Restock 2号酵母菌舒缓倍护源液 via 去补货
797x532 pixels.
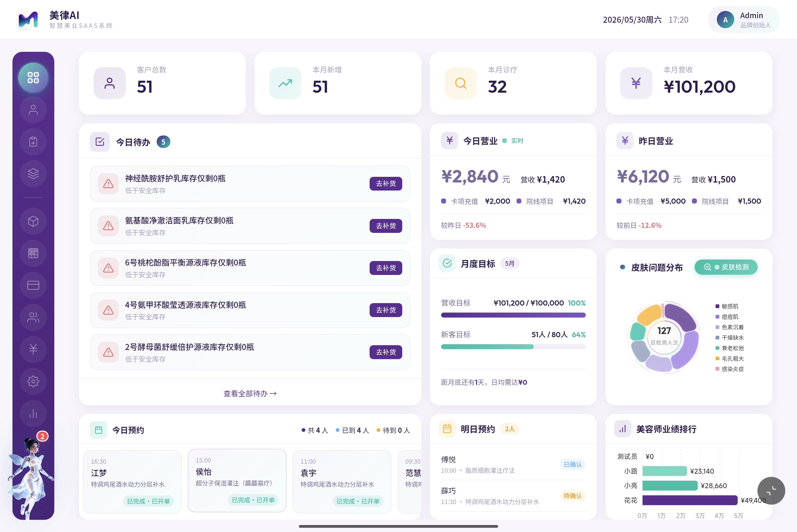tap(386, 352)
